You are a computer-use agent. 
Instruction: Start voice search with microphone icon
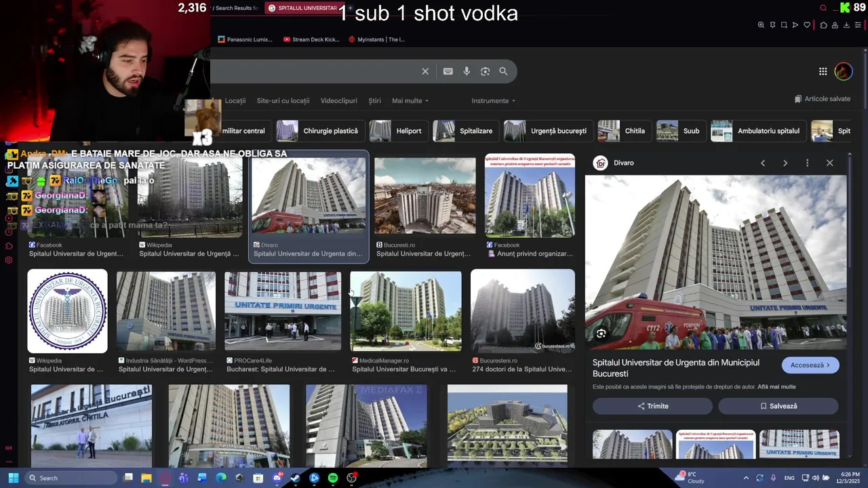(x=467, y=71)
